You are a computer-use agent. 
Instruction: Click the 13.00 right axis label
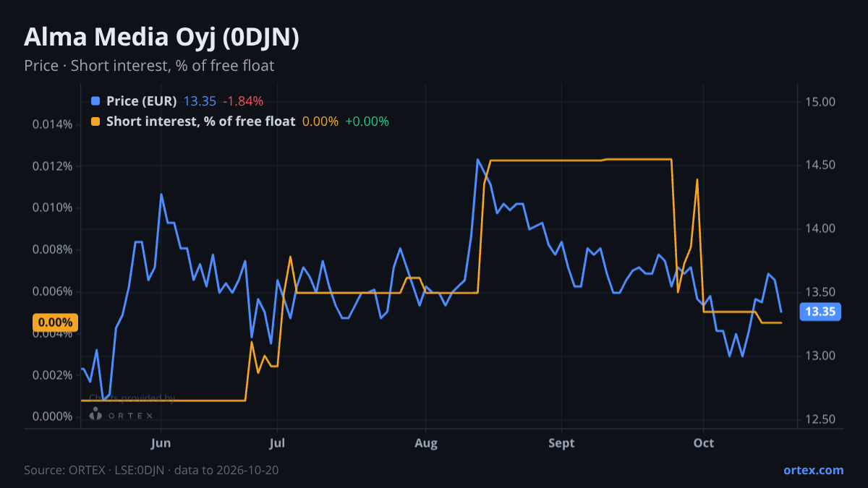[820, 356]
